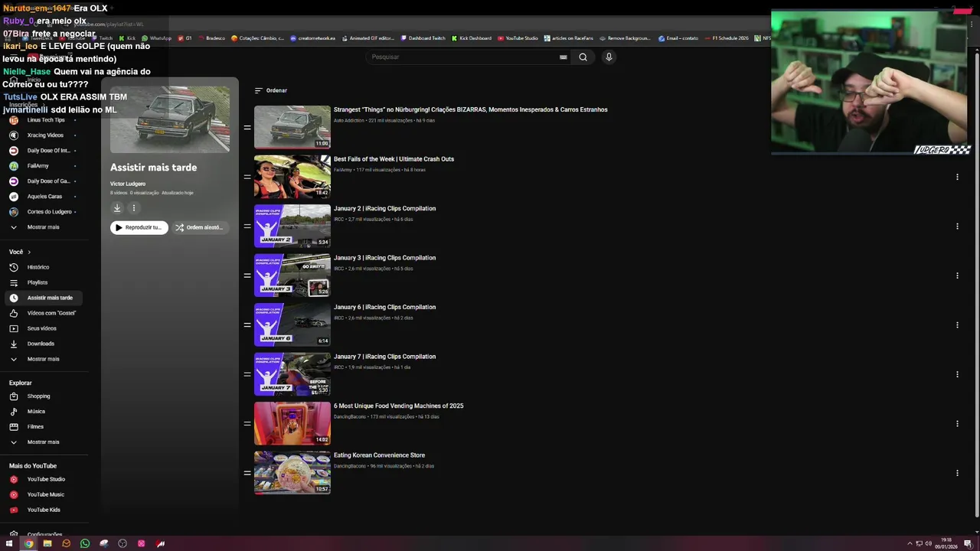Image resolution: width=980 pixels, height=551 pixels.
Task: Open Linus Tech Tips subscription
Action: point(44,120)
